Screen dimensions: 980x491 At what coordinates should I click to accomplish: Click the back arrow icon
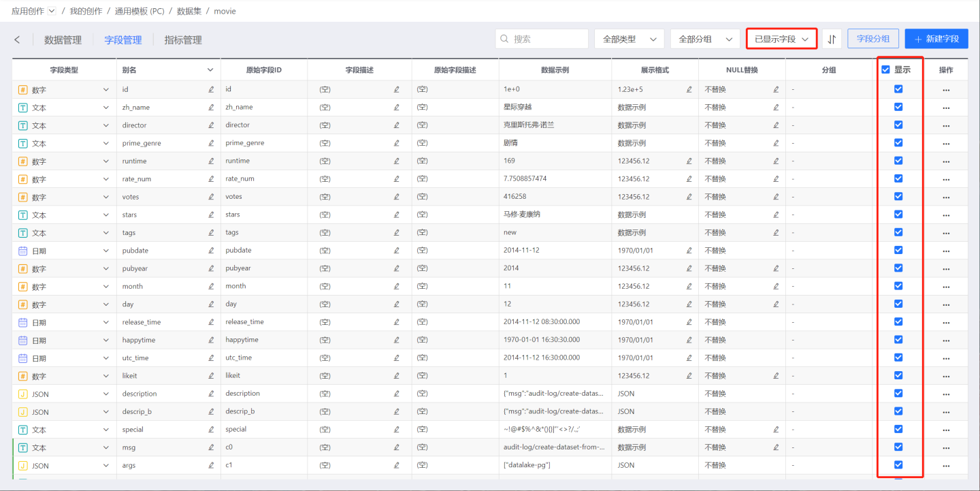(x=17, y=39)
